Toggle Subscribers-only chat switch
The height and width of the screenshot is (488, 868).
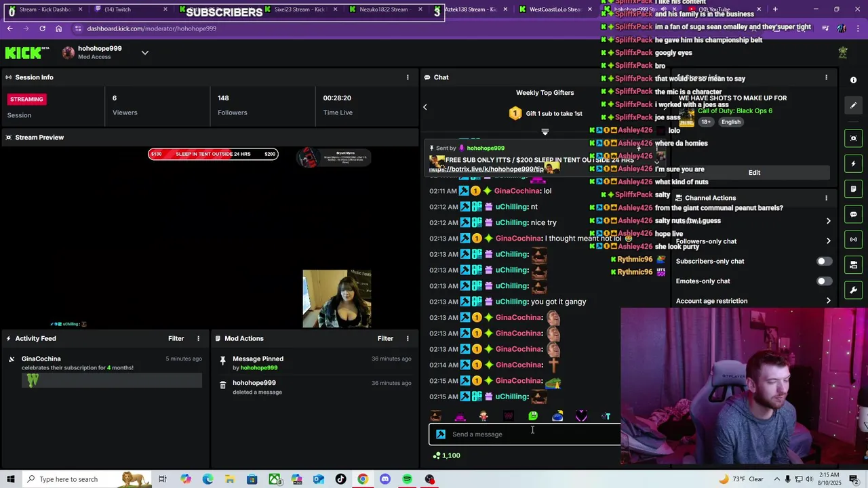click(824, 261)
